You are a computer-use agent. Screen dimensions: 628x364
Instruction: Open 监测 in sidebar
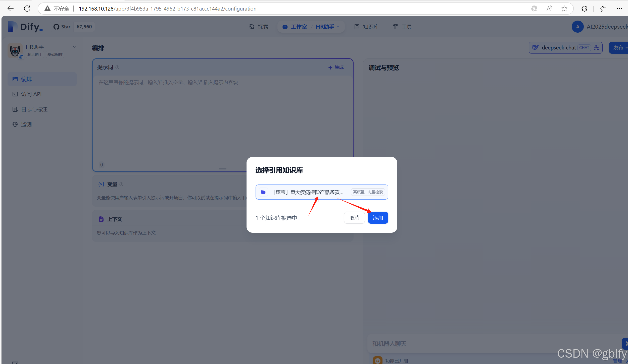point(42,124)
